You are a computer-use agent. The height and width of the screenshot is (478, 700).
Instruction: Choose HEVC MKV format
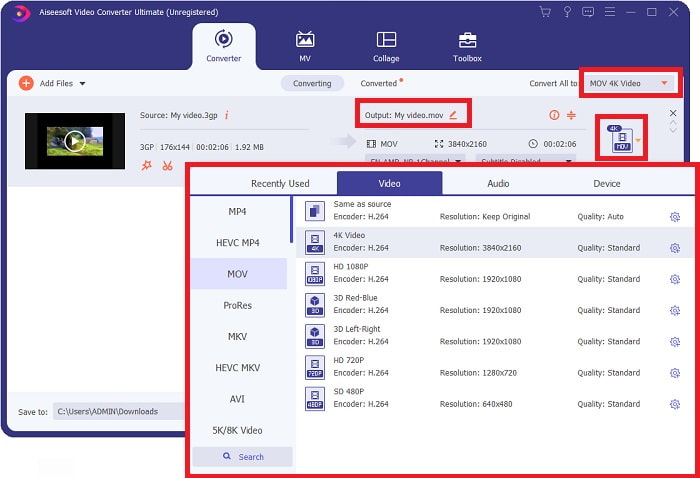(238, 368)
